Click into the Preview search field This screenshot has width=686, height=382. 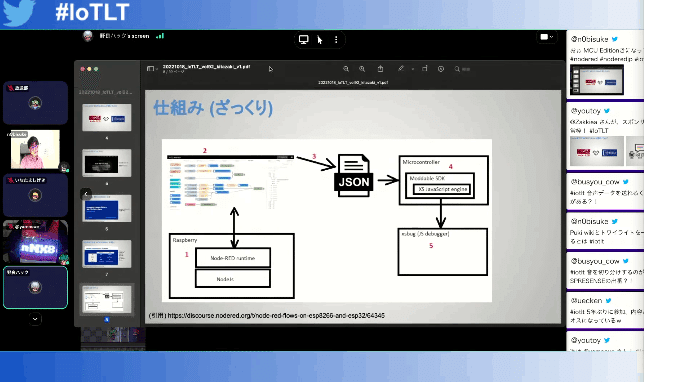(x=466, y=69)
